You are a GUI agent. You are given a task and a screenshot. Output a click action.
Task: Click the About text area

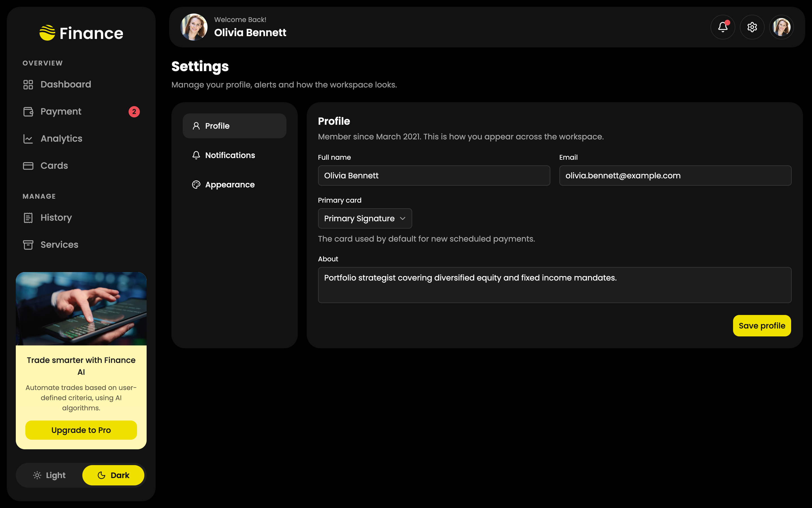pos(555,285)
